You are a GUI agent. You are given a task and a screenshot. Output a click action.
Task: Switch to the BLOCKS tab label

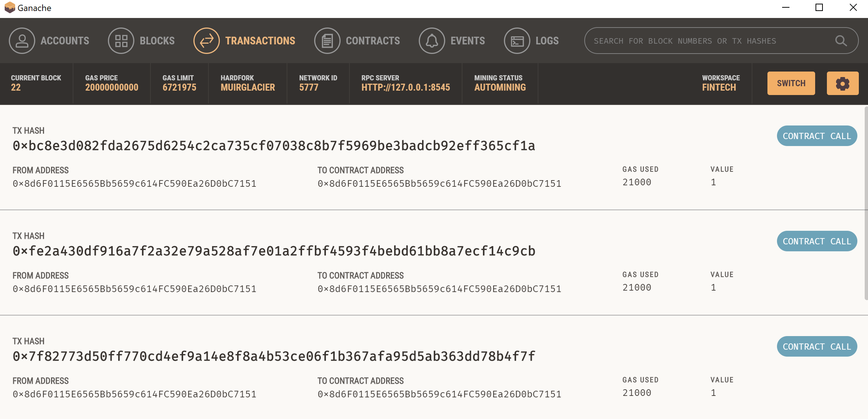click(x=157, y=41)
